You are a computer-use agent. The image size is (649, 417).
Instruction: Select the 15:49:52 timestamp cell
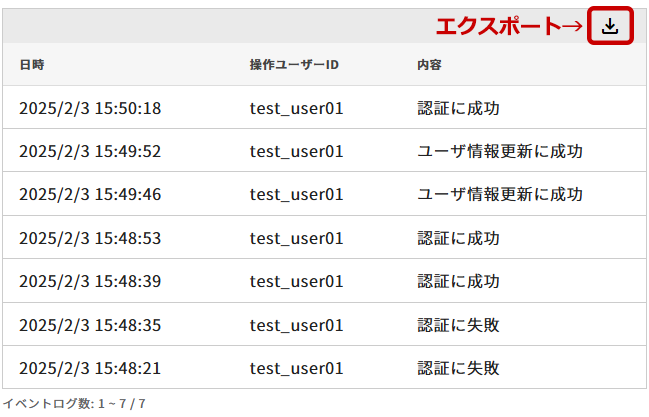[x=90, y=151]
